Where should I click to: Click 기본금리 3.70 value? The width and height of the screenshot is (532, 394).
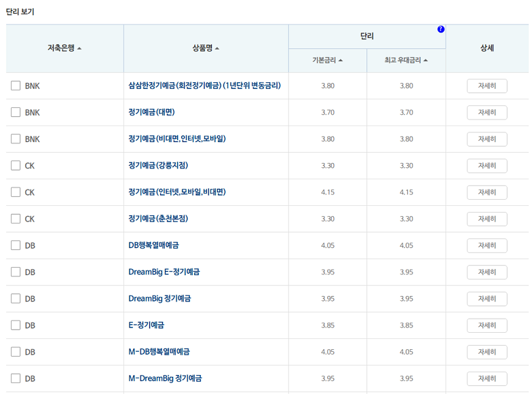point(328,113)
